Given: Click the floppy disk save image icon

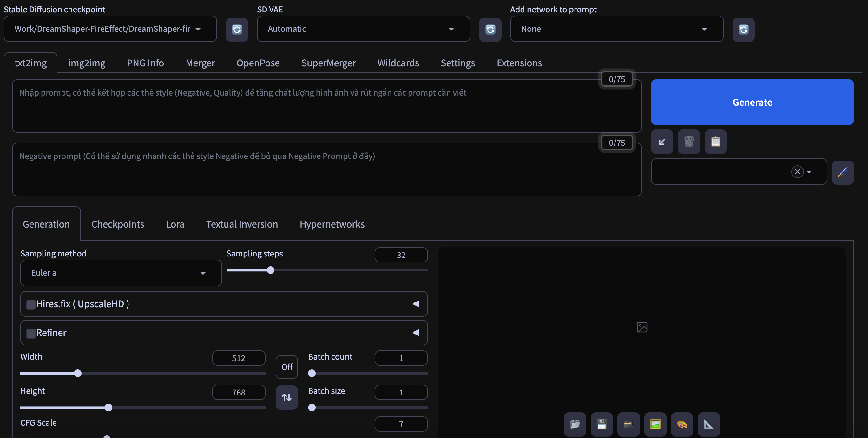Looking at the screenshot, I should (x=602, y=424).
